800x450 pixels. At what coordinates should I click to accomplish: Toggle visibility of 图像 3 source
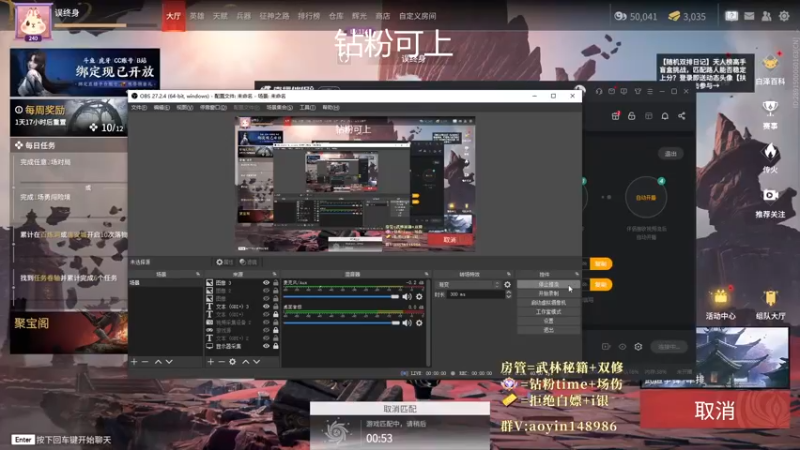[x=266, y=282]
